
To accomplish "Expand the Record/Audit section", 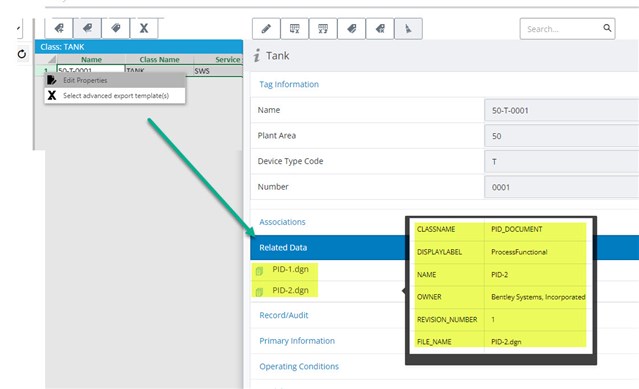I will tap(284, 315).
